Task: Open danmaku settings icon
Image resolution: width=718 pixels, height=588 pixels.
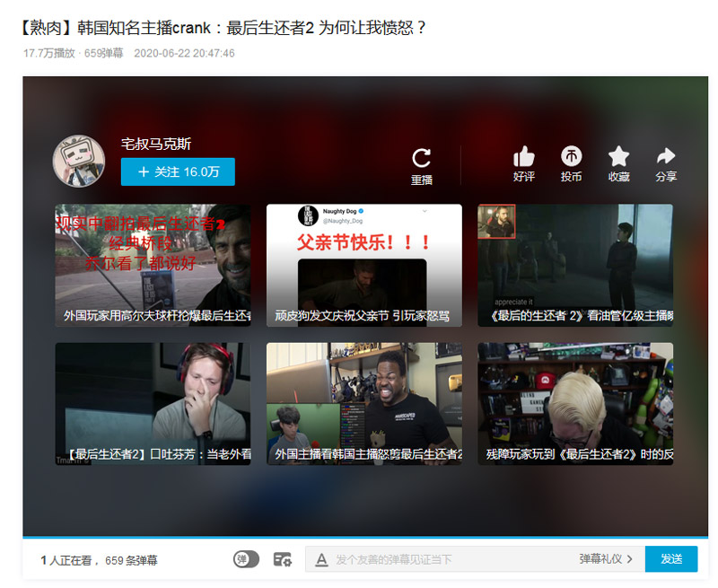Action: (283, 559)
